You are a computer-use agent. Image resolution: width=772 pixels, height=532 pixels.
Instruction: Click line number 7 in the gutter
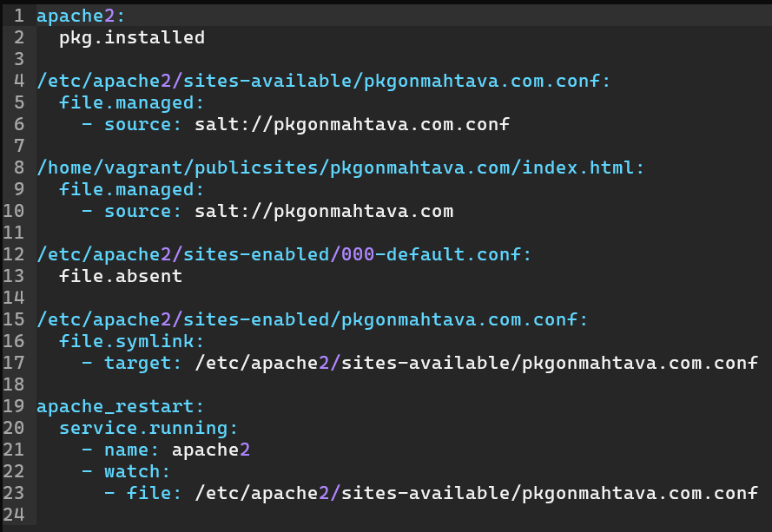tap(18, 146)
